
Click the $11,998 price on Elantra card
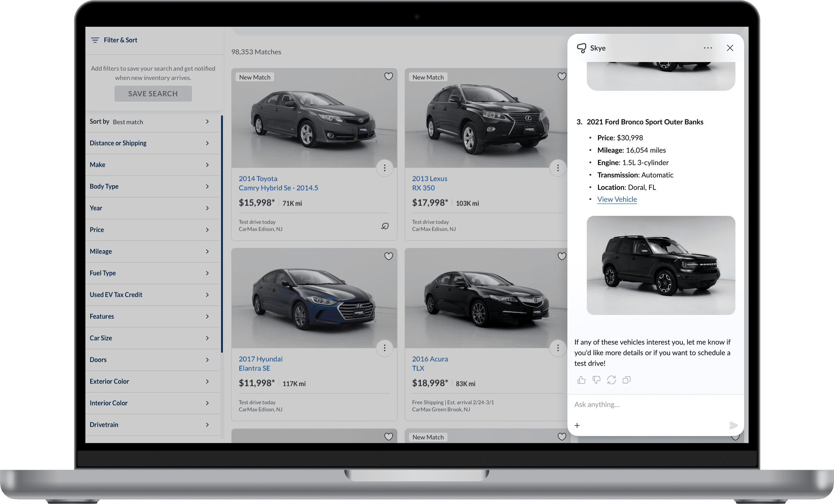[x=257, y=383]
